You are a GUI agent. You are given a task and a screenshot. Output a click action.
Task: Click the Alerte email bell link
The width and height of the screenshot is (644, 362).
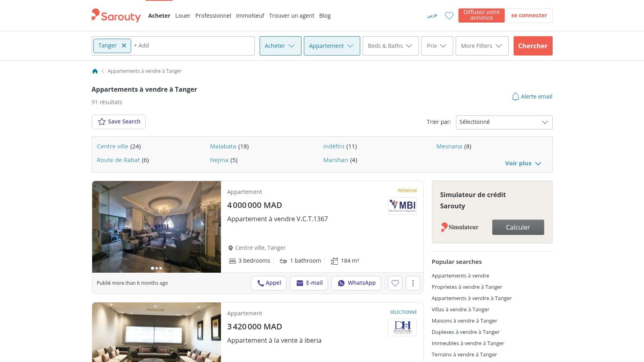pos(532,97)
